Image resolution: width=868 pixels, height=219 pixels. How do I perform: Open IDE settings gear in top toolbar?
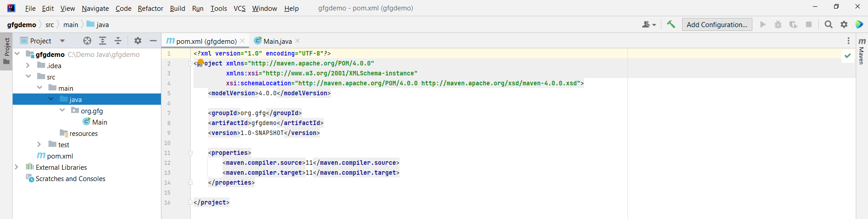click(844, 24)
